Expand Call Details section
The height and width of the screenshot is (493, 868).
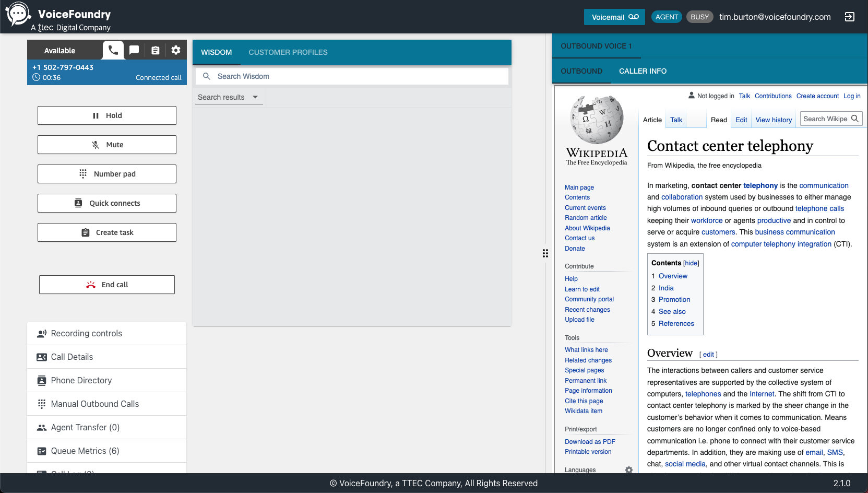[106, 357]
